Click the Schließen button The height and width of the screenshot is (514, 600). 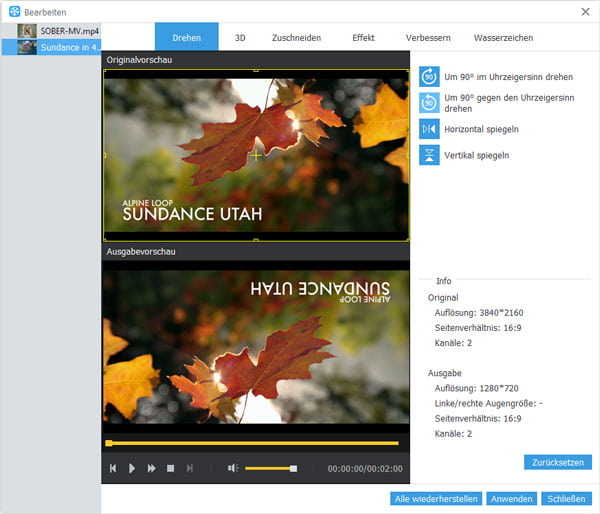pos(566,499)
